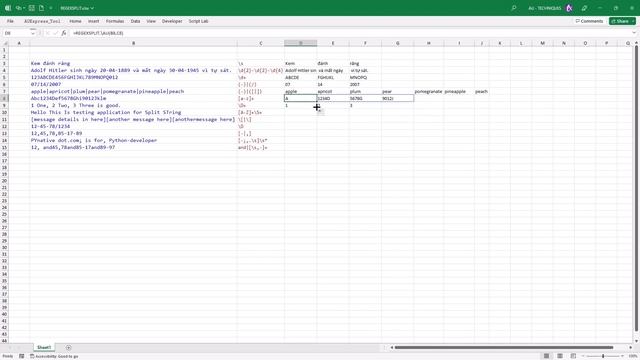640x360 pixels.
Task: Click the macro recording icon in status bar
Action: pos(22,356)
